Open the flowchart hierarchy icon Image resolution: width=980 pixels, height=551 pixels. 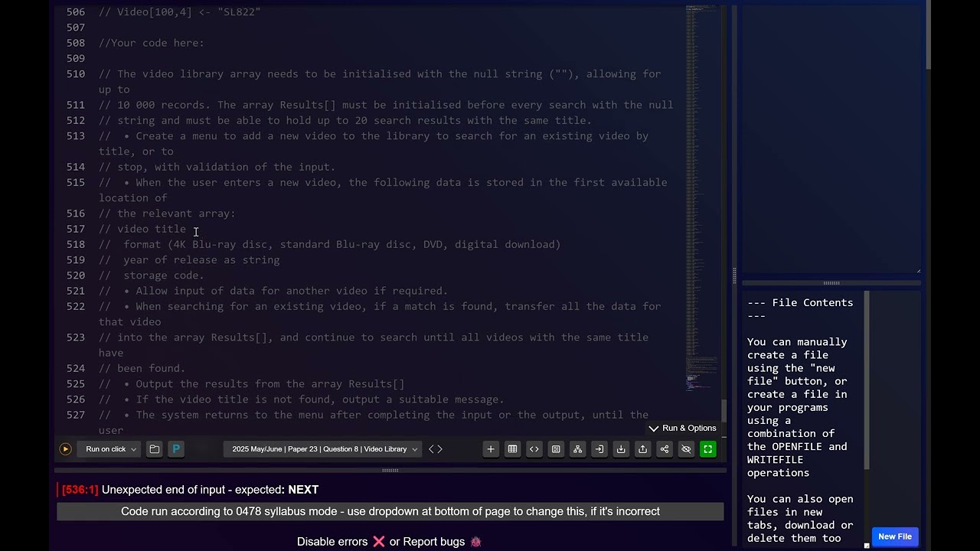click(x=577, y=449)
